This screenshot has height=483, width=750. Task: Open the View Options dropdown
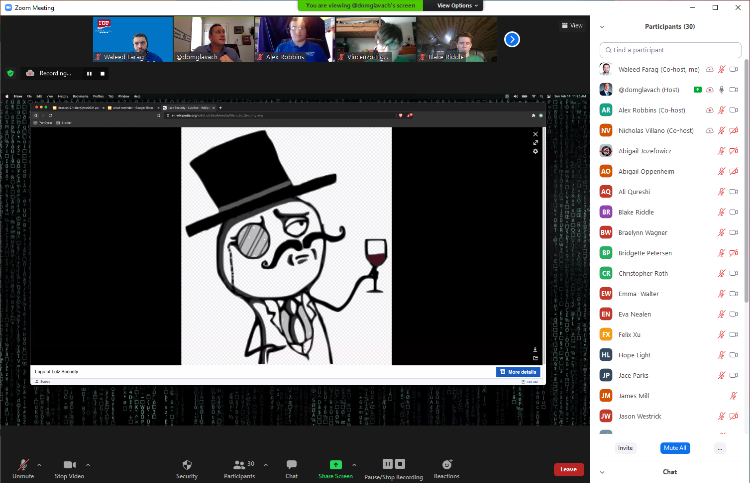click(x=457, y=5)
